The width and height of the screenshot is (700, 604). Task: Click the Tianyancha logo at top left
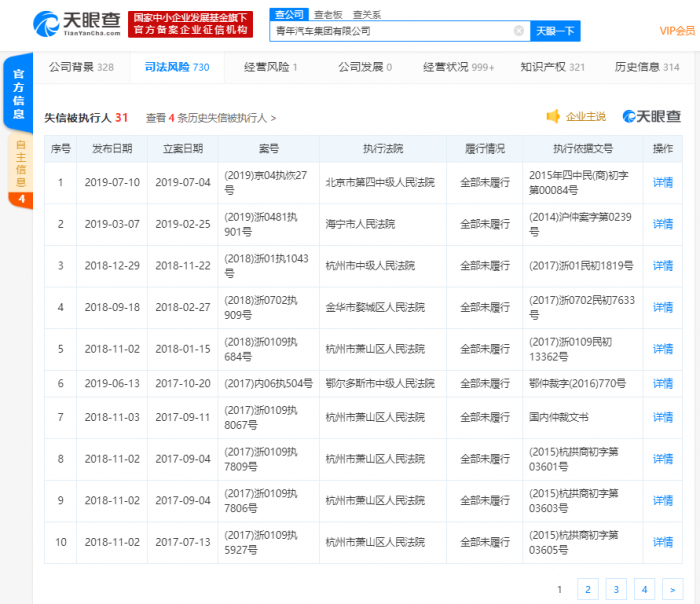tap(74, 24)
